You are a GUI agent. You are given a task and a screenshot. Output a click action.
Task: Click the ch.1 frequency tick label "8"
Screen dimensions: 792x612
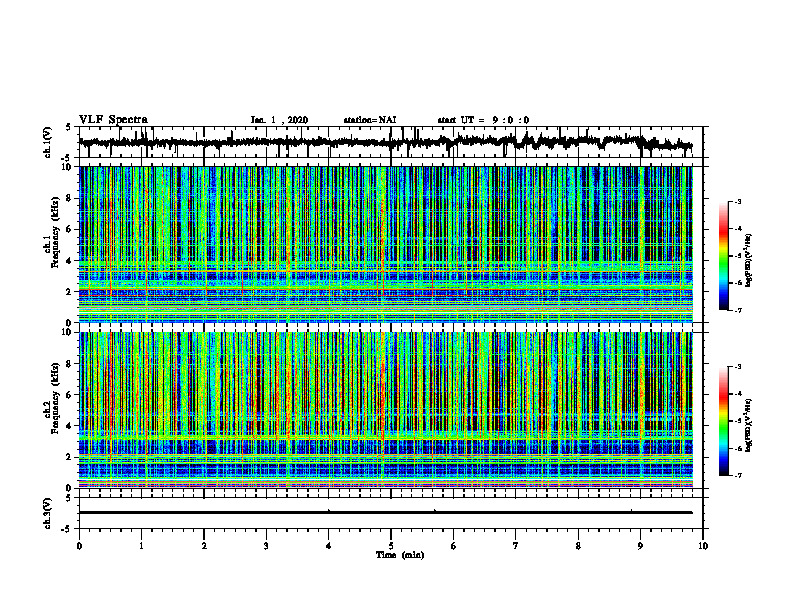point(70,198)
